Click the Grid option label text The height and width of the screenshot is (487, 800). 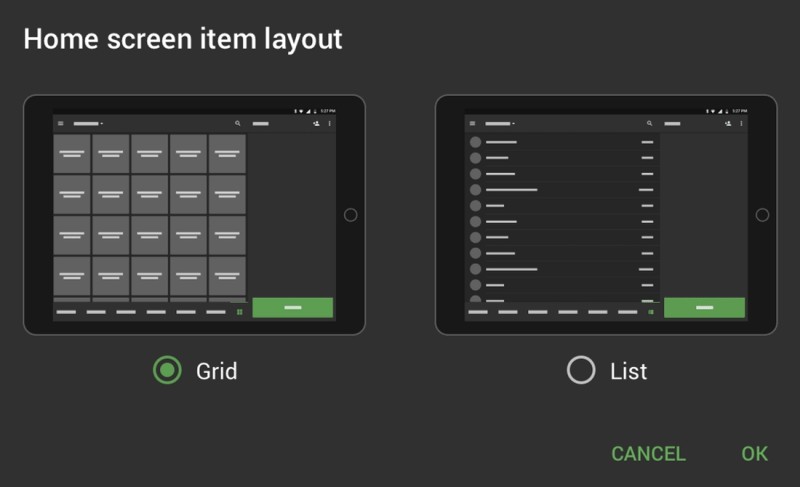tap(216, 371)
